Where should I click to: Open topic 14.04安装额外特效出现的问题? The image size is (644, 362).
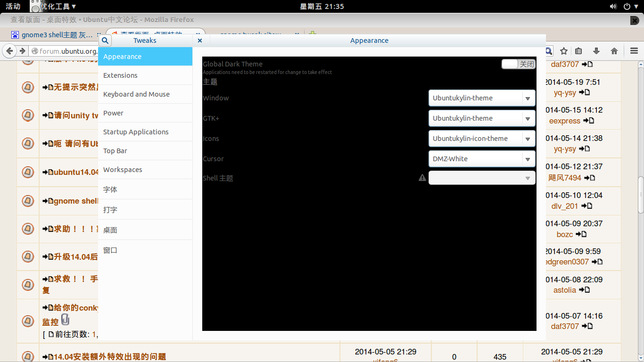110,357
